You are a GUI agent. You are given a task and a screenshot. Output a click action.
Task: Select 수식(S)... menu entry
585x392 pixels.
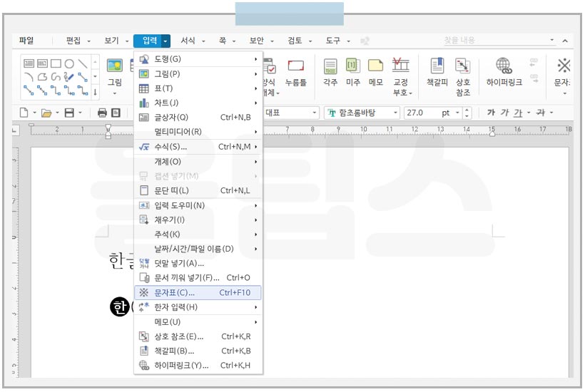(x=198, y=147)
